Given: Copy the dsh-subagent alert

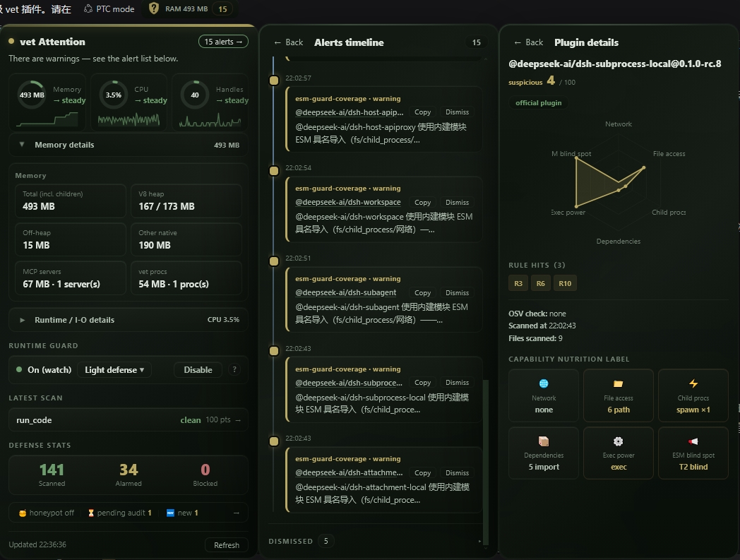Looking at the screenshot, I should (422, 293).
